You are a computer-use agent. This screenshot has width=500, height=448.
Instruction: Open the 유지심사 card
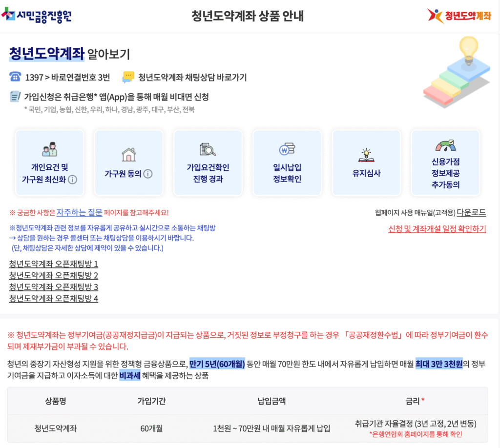point(366,163)
